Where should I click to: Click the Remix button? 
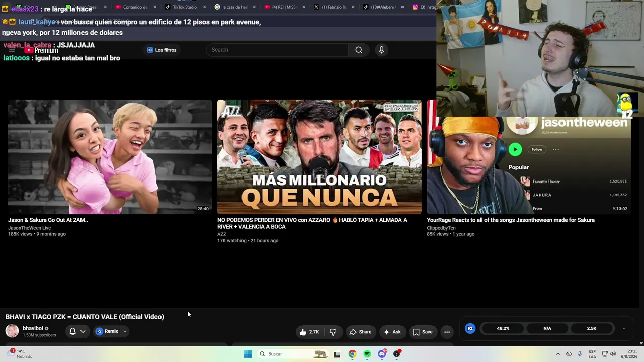coord(107,331)
